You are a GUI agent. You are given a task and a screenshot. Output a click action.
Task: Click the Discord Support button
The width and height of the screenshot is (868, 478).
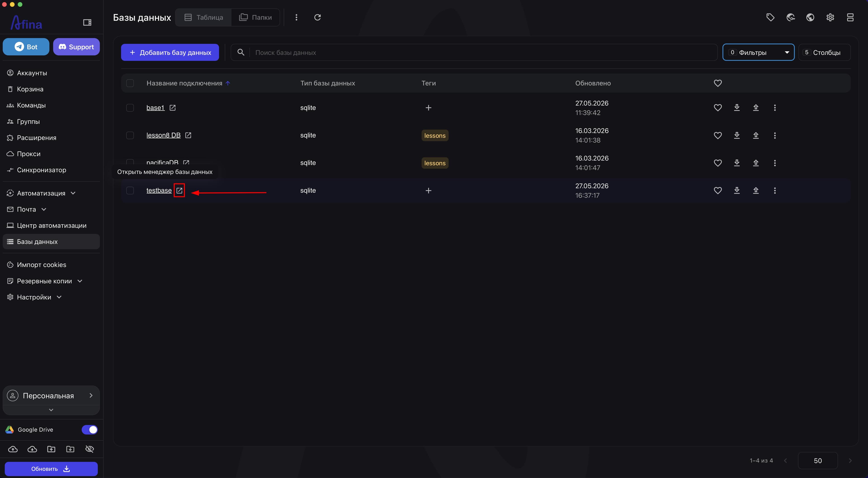76,47
